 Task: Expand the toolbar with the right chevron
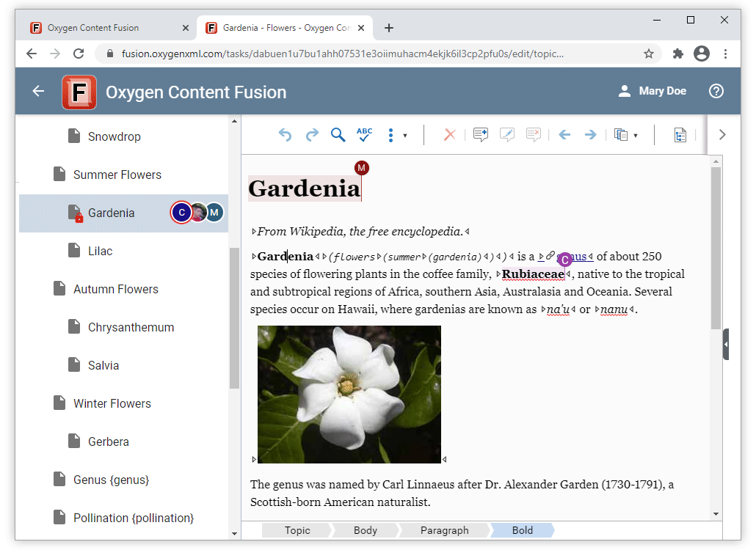[722, 135]
